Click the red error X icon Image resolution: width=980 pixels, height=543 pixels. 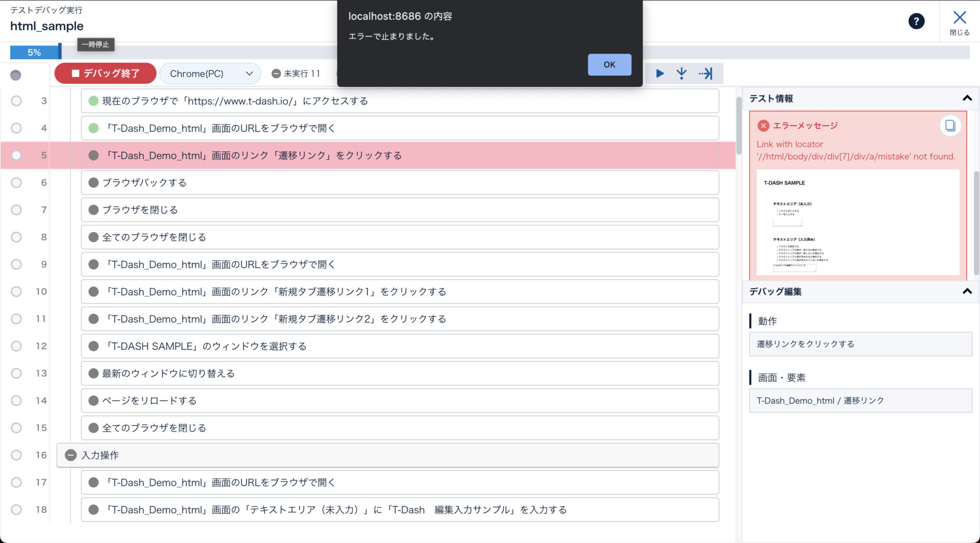pos(763,126)
